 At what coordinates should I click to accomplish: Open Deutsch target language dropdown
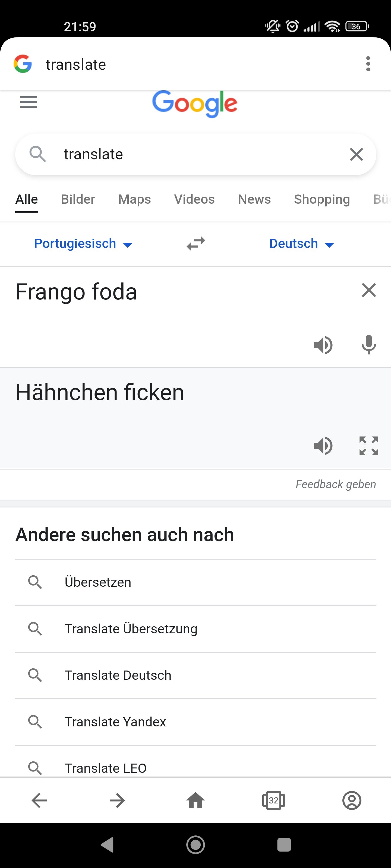tap(302, 244)
